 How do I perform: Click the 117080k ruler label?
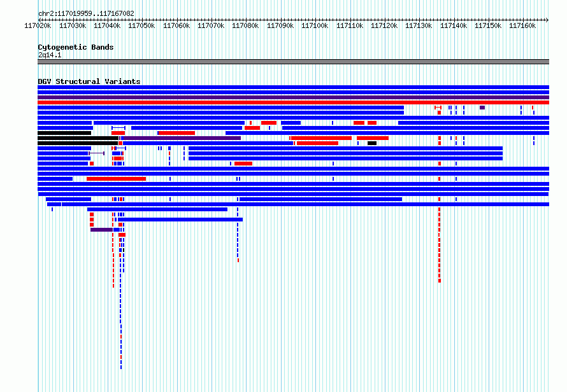tap(245, 26)
